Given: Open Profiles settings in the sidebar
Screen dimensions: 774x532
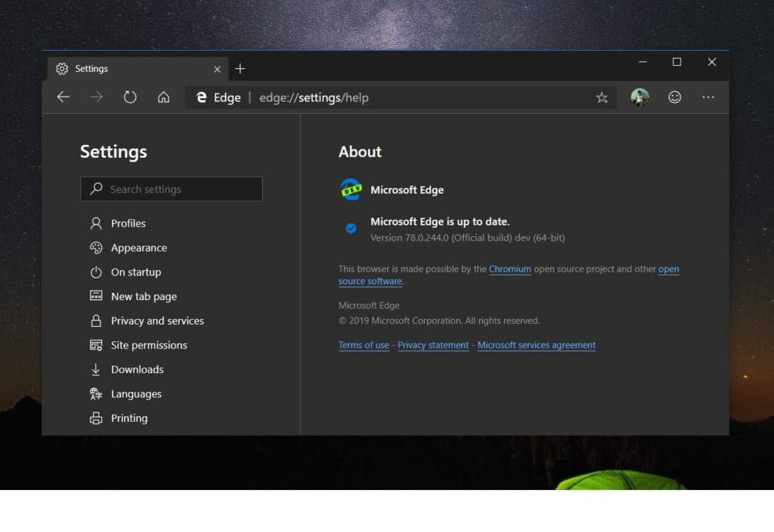Looking at the screenshot, I should (128, 223).
